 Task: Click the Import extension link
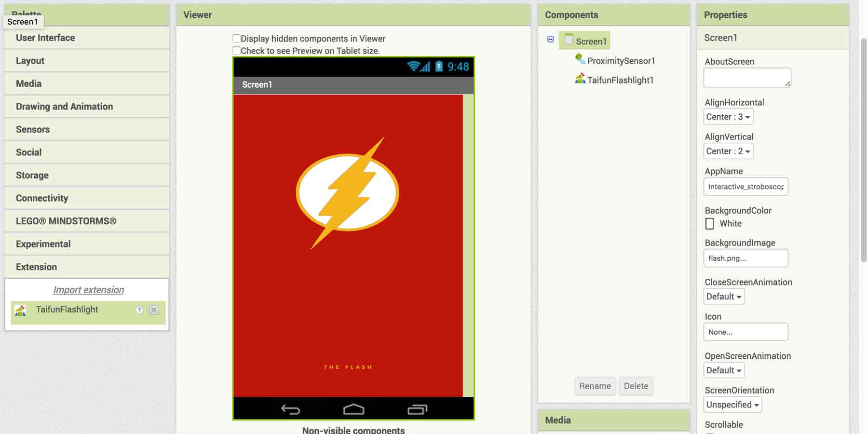point(88,290)
